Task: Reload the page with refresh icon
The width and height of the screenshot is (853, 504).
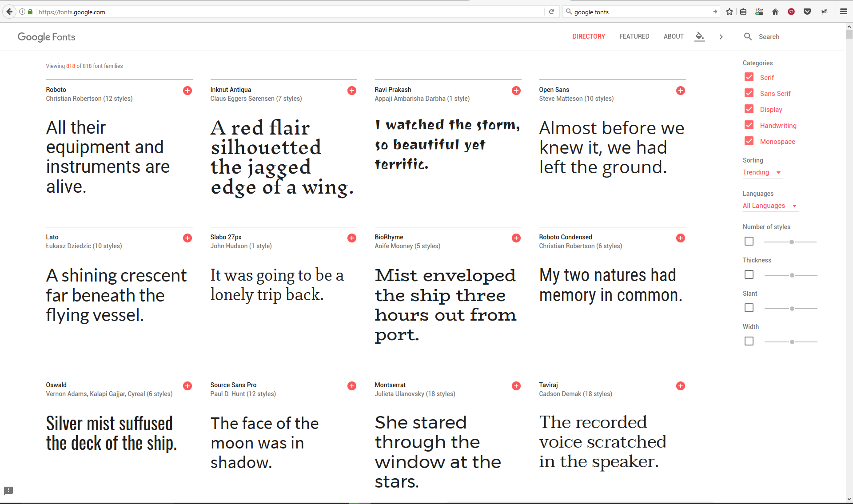Action: coord(551,12)
